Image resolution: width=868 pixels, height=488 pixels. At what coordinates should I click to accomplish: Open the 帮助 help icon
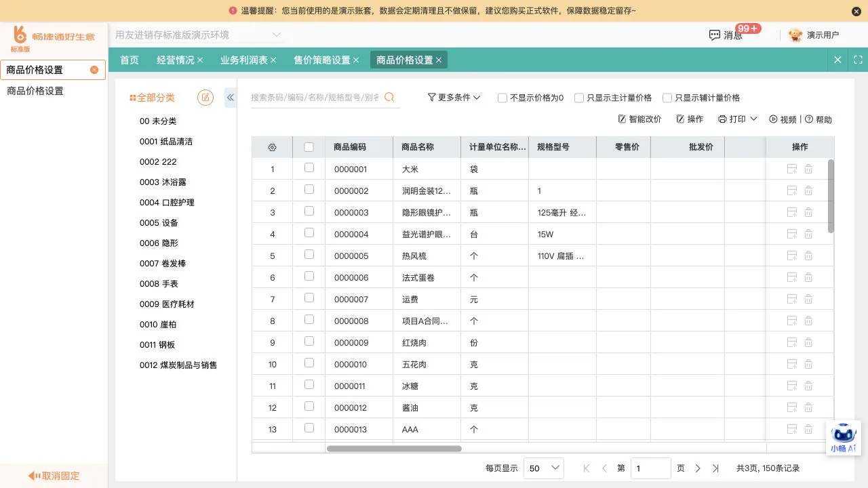click(x=808, y=119)
